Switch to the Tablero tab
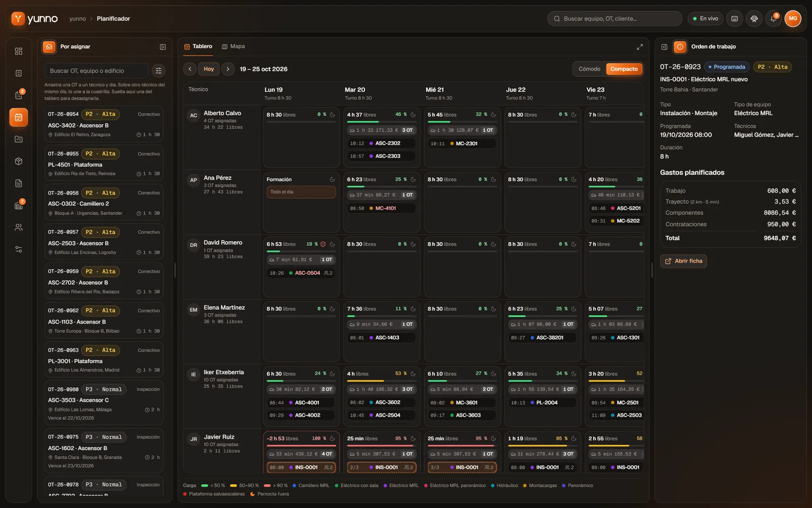Viewport: 812px width, 508px height. point(198,46)
